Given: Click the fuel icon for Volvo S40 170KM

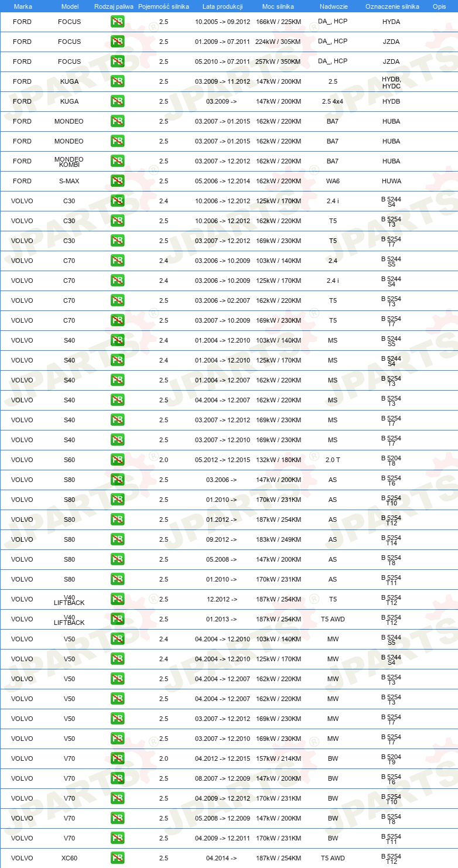Looking at the screenshot, I should pyautogui.click(x=117, y=360).
